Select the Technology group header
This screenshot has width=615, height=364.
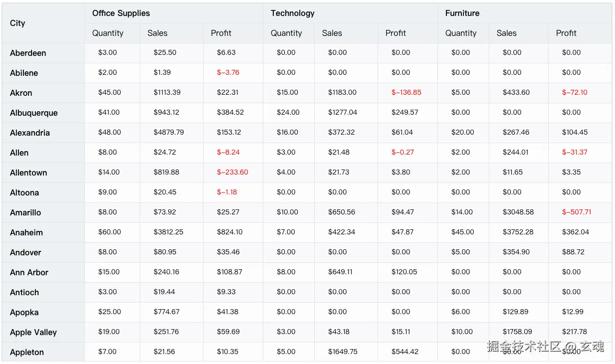293,13
